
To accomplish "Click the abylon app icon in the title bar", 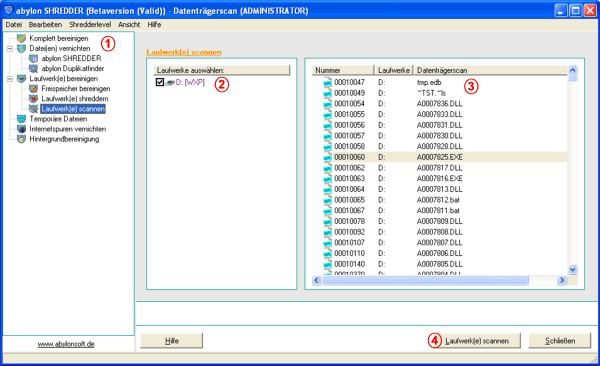I will [8, 10].
